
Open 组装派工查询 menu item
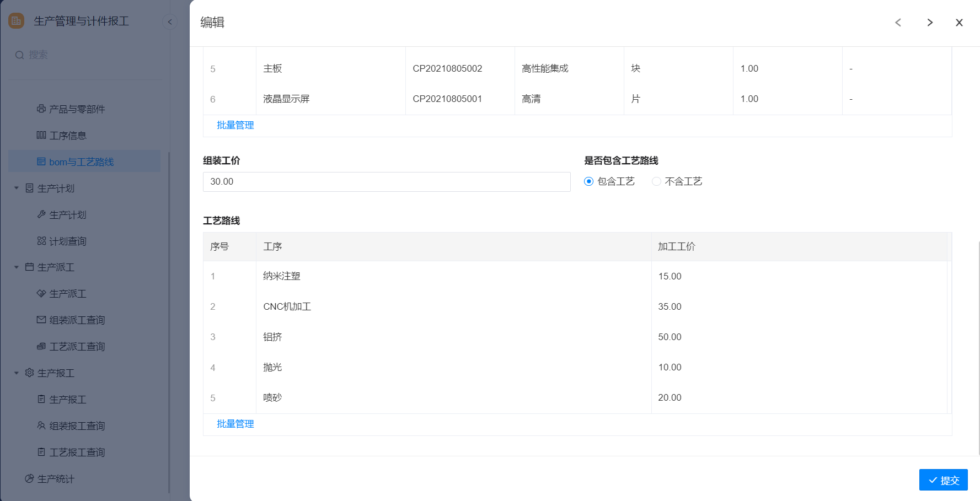(84, 320)
